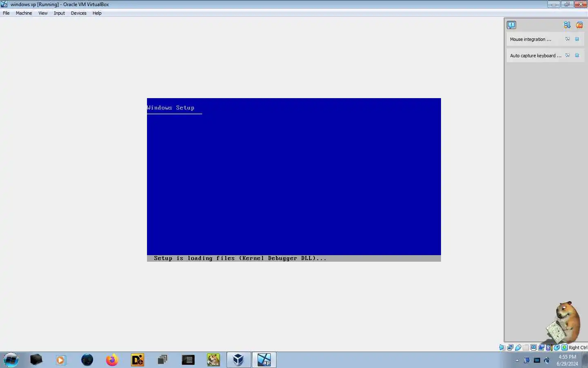Open the De application taskbar icon
Screen dimensions: 588x368
pyautogui.click(x=138, y=360)
